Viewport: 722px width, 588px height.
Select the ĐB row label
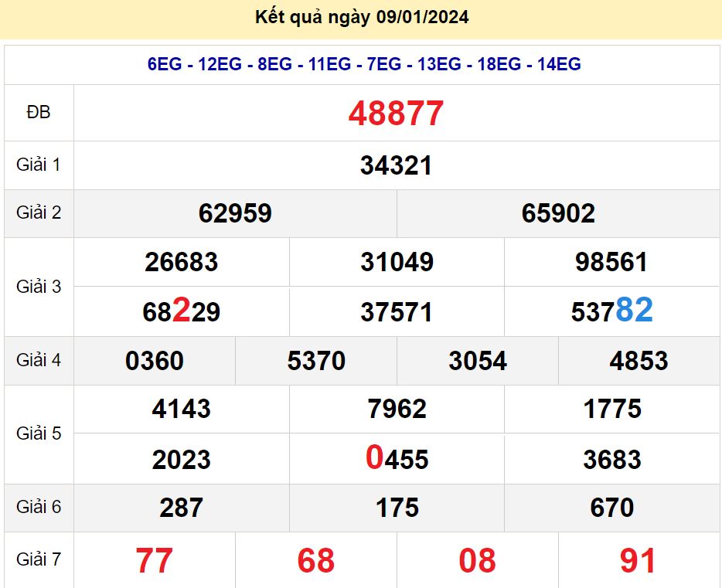click(x=39, y=113)
